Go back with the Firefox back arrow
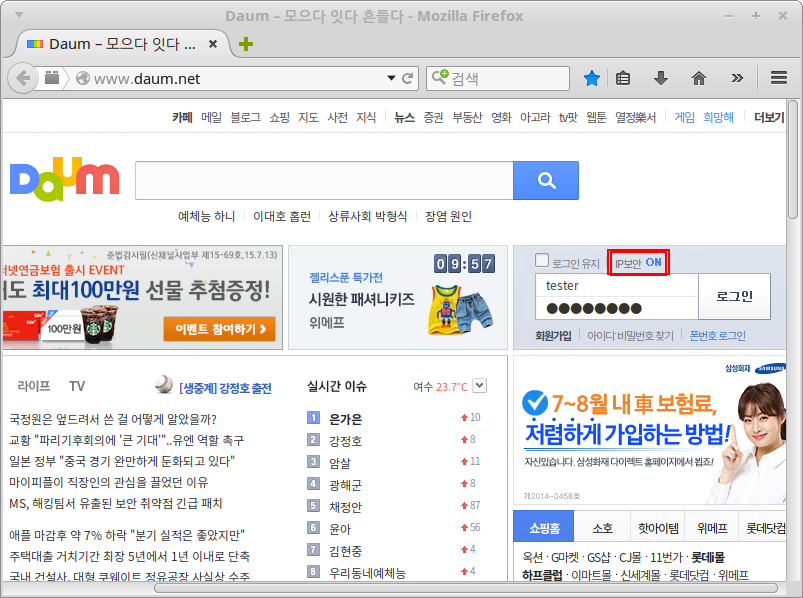 [23, 78]
